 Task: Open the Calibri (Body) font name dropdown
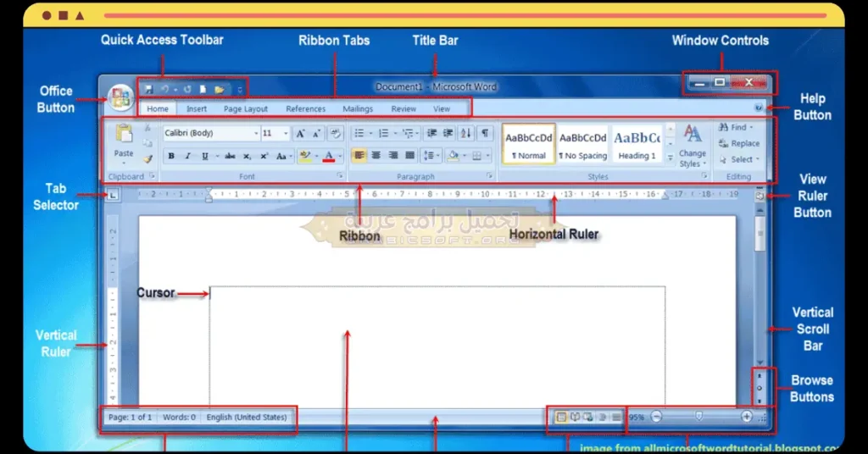(256, 134)
